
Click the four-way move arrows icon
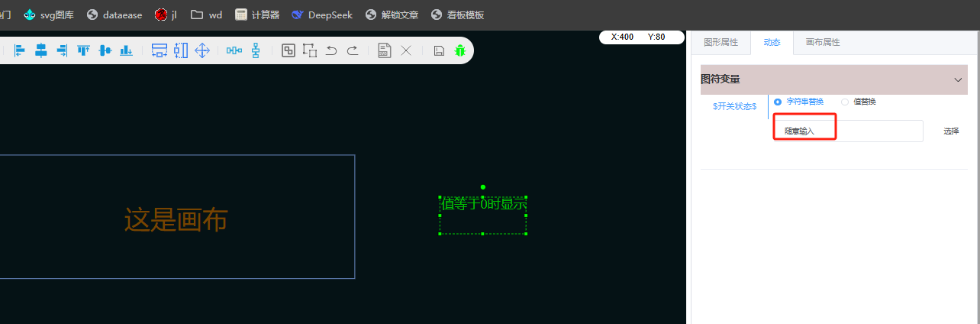point(202,50)
